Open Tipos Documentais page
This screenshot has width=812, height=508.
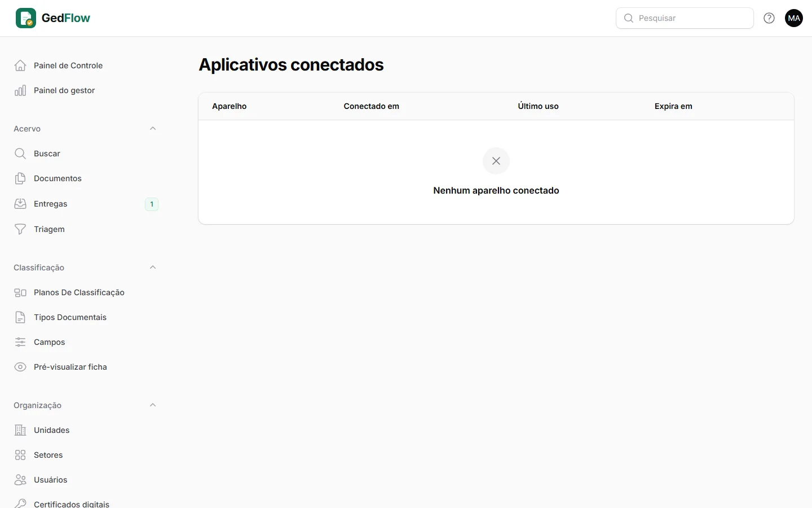tap(86, 317)
